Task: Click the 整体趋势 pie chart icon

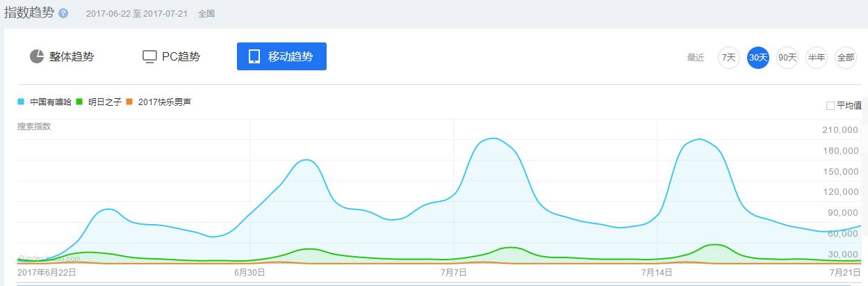Action: coord(37,56)
